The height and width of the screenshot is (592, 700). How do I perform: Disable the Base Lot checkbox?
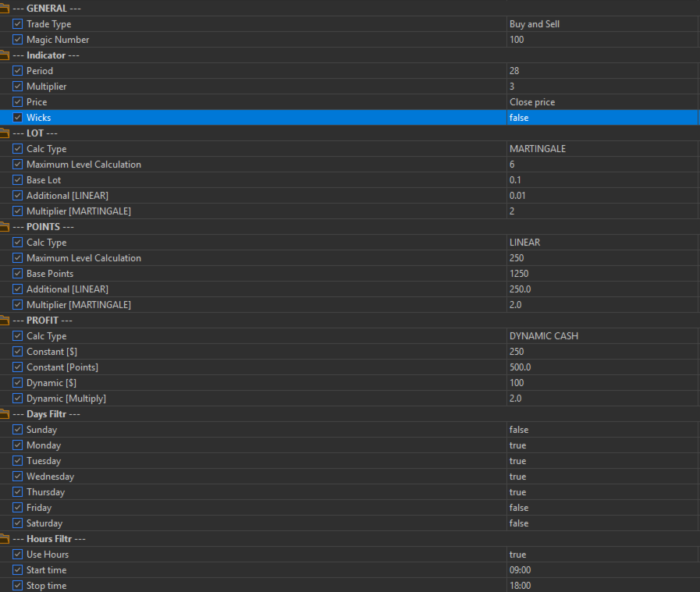coord(17,180)
